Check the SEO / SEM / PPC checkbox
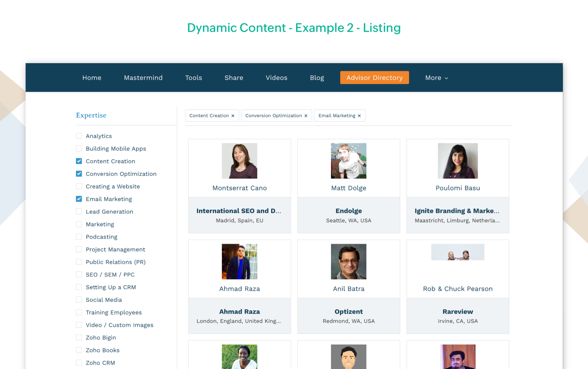The width and height of the screenshot is (588, 369). coord(79,274)
